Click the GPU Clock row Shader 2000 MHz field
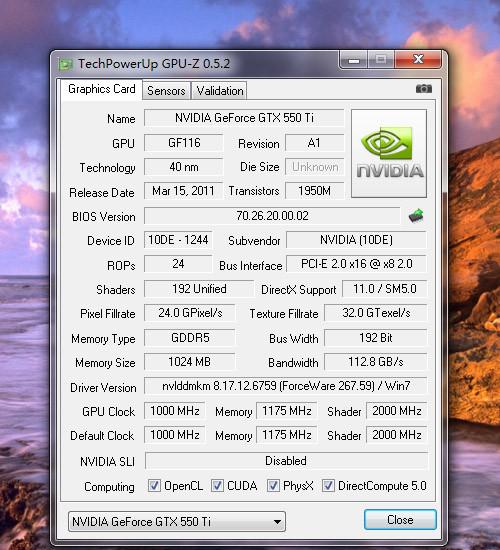The width and height of the screenshot is (500, 550). coord(396,410)
